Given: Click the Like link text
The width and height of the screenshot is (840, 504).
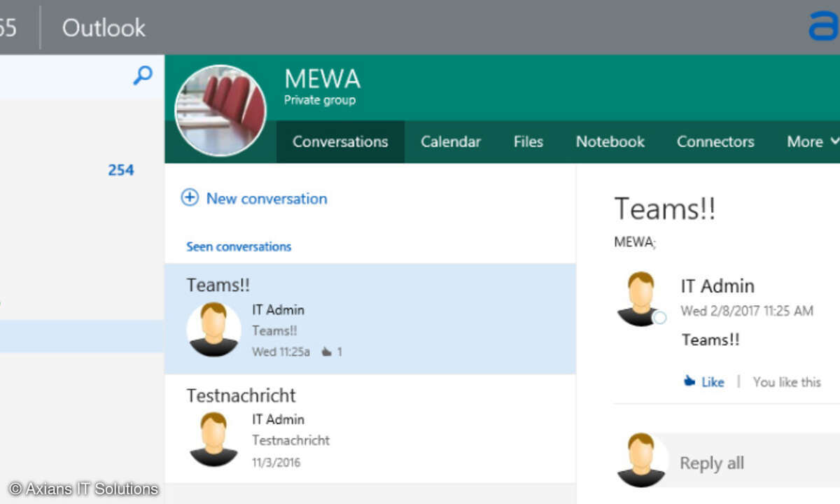Looking at the screenshot, I should (x=713, y=382).
